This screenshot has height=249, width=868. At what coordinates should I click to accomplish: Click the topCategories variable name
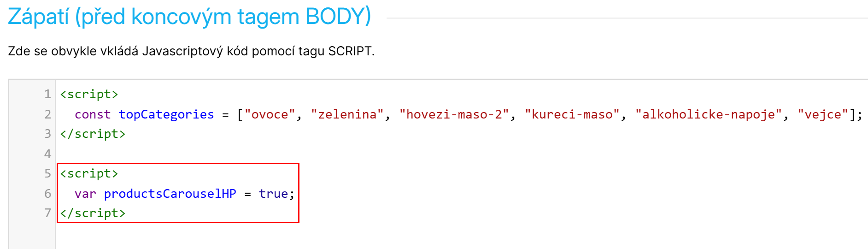pos(166,114)
